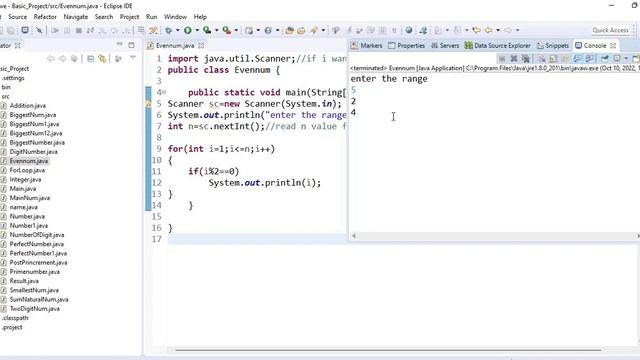The height and width of the screenshot is (360, 640).
Task: Close the Console view tab
Action: point(613,46)
